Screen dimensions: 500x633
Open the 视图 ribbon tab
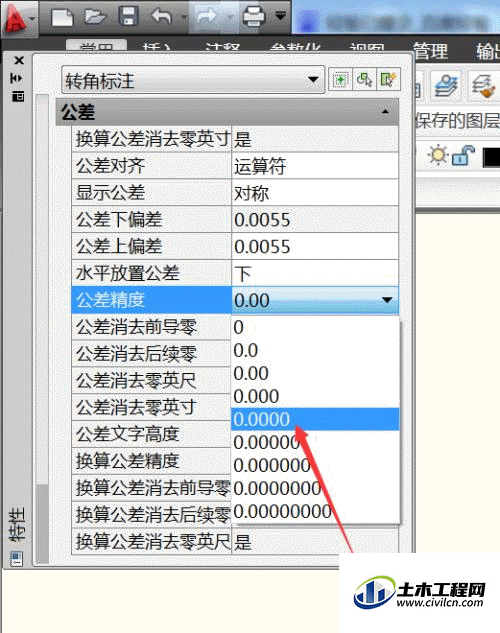366,47
